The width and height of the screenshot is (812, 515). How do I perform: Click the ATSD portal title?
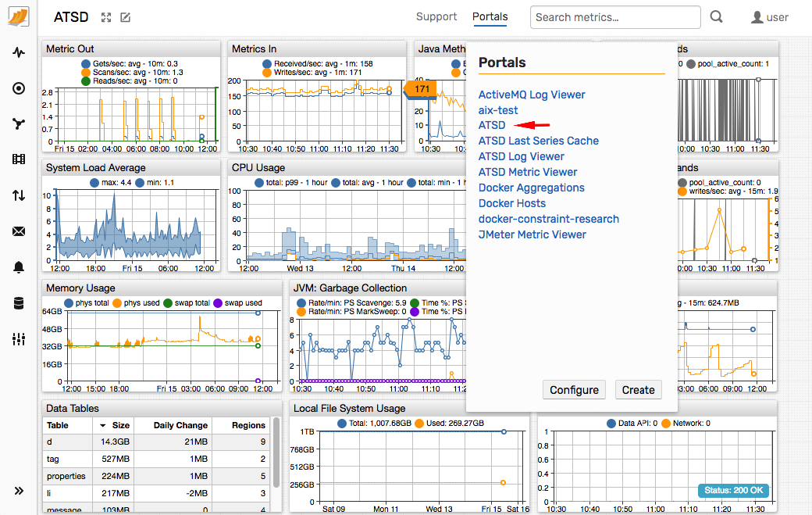pyautogui.click(x=71, y=17)
